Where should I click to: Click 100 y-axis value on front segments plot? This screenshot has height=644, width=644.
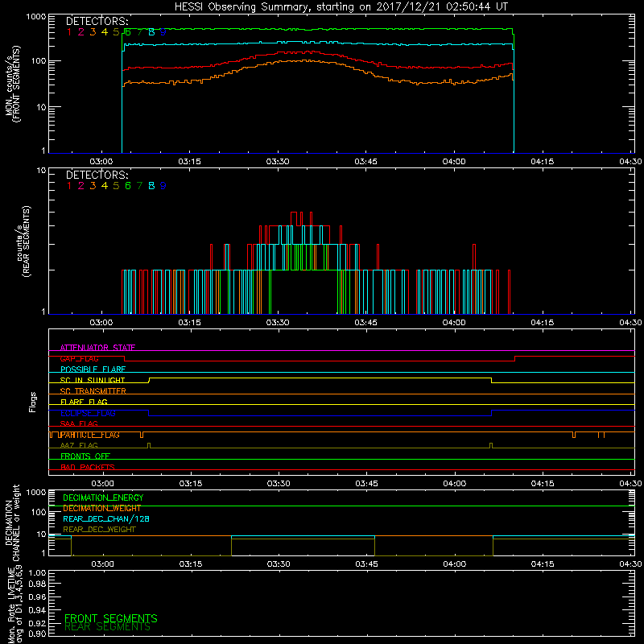point(39,61)
